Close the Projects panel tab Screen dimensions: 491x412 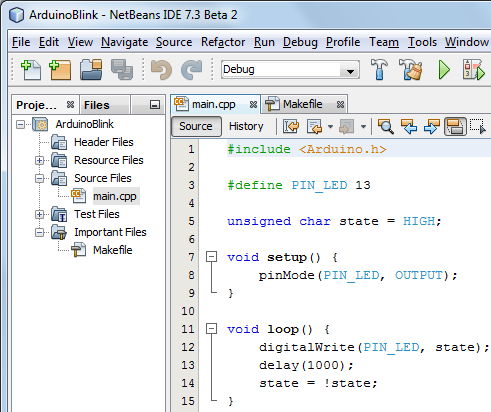click(x=70, y=105)
